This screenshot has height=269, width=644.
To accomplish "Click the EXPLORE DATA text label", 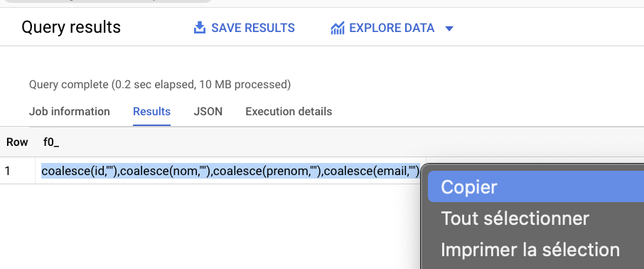I will [x=392, y=28].
